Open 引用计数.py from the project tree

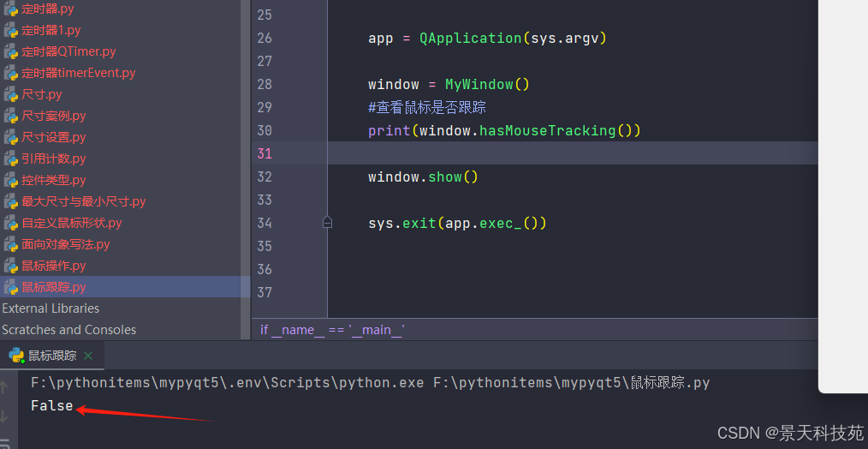coord(54,159)
